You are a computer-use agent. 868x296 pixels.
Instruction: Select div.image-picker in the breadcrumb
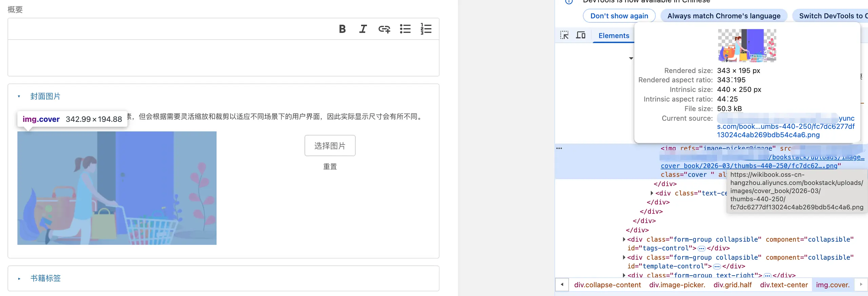point(677,285)
